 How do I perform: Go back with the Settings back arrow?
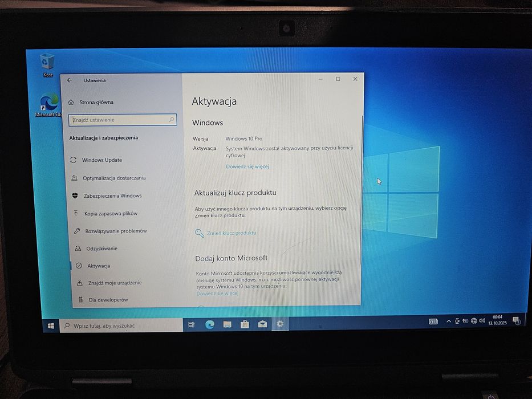[70, 80]
